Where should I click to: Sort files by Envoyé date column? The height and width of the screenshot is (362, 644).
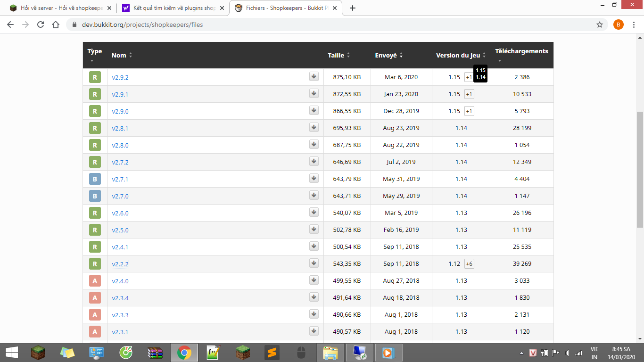(x=389, y=55)
